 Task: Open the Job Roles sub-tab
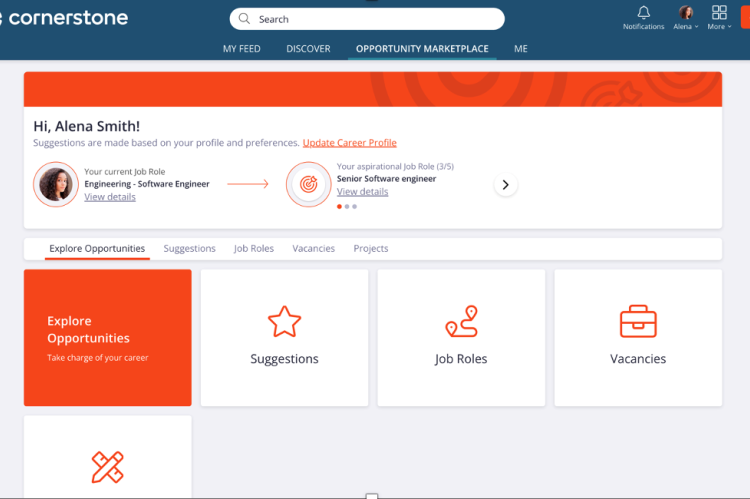254,249
